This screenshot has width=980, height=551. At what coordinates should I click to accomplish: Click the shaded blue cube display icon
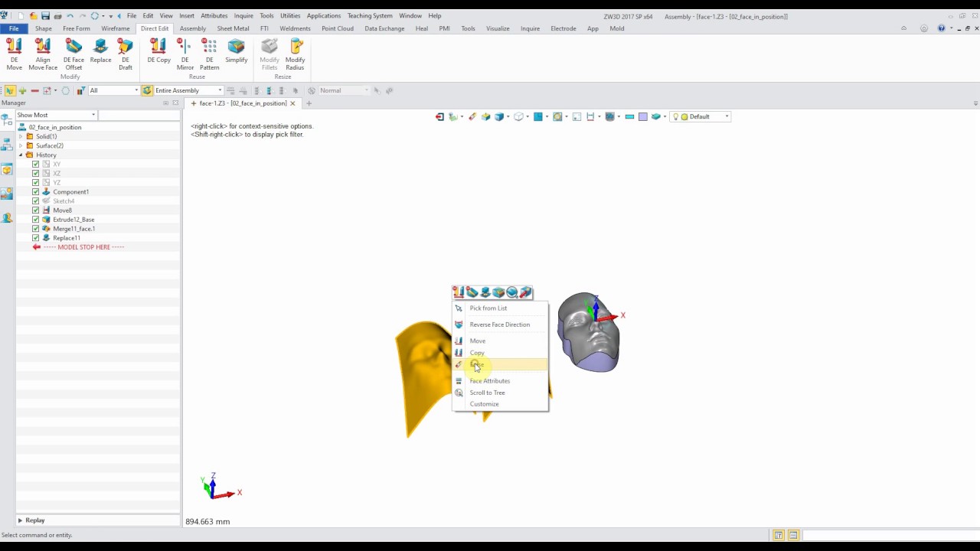(x=499, y=116)
